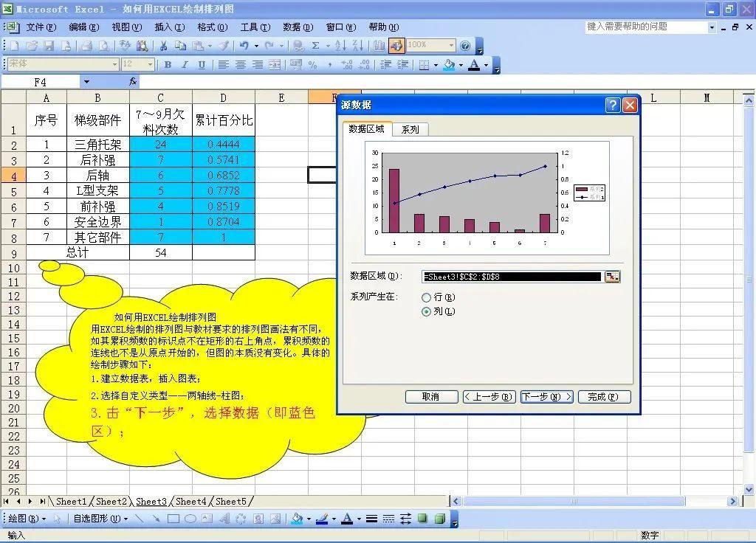Image resolution: width=756 pixels, height=543 pixels.
Task: Click the Cut scissors icon
Action: coord(163,46)
